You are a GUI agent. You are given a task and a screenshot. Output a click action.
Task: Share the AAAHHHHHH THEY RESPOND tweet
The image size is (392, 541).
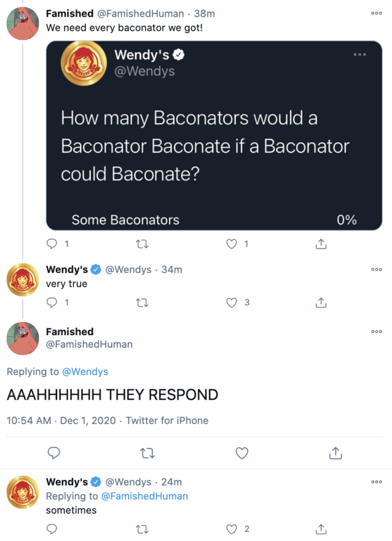[336, 453]
